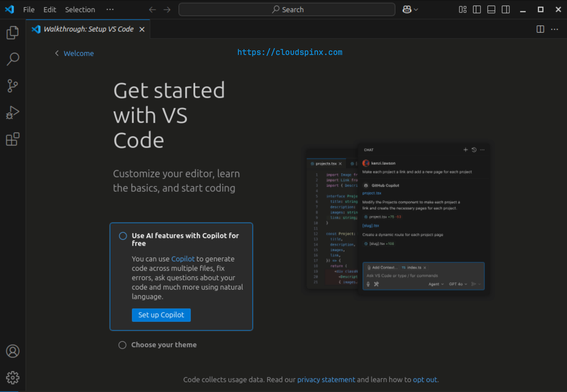The width and height of the screenshot is (567, 392).
Task: Select the Choose your theme radio
Action: [122, 345]
